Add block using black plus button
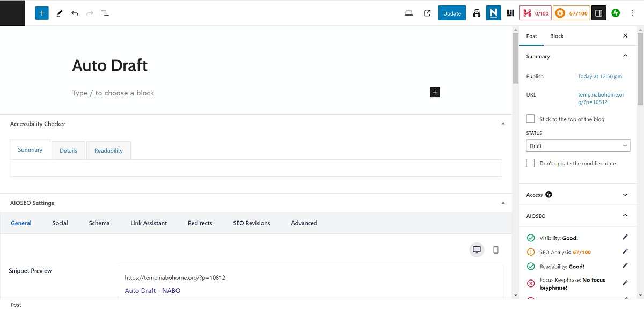The height and width of the screenshot is (309, 644). [x=435, y=92]
